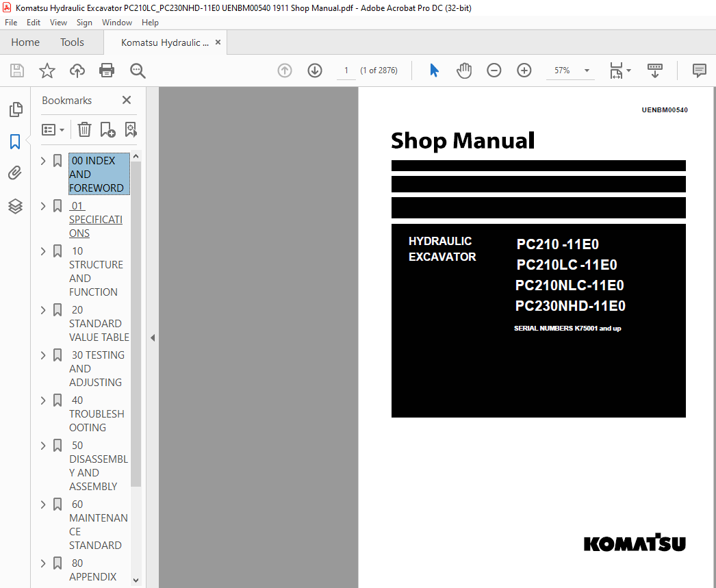
Task: Click the bookmark icon beside 40 TROUBLESHOOTING
Action: click(x=57, y=400)
